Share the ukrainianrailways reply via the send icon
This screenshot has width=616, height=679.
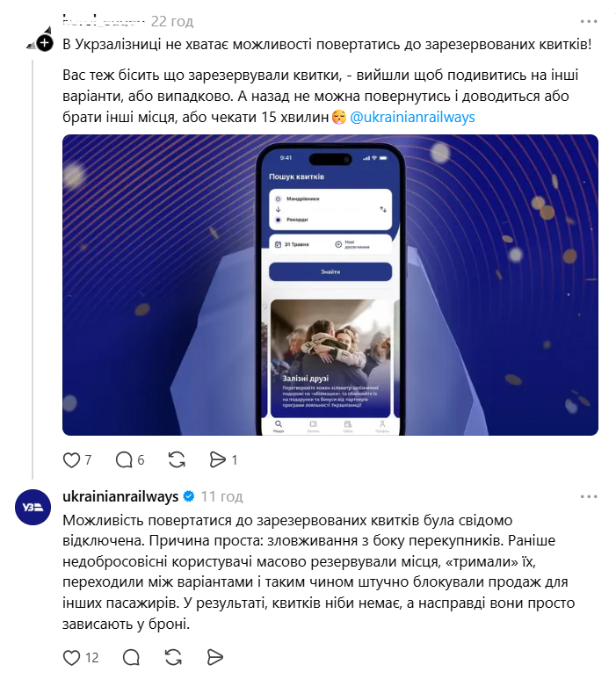point(215,658)
